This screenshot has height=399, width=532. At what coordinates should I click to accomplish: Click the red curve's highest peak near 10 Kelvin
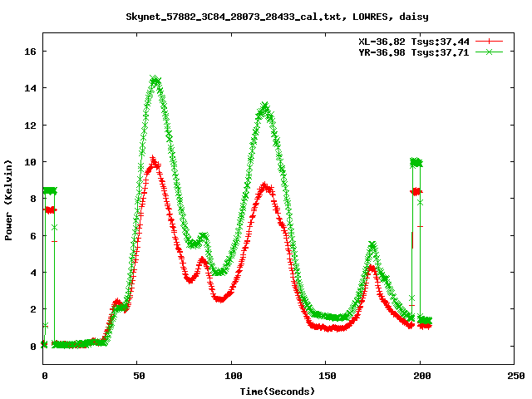click(x=153, y=162)
